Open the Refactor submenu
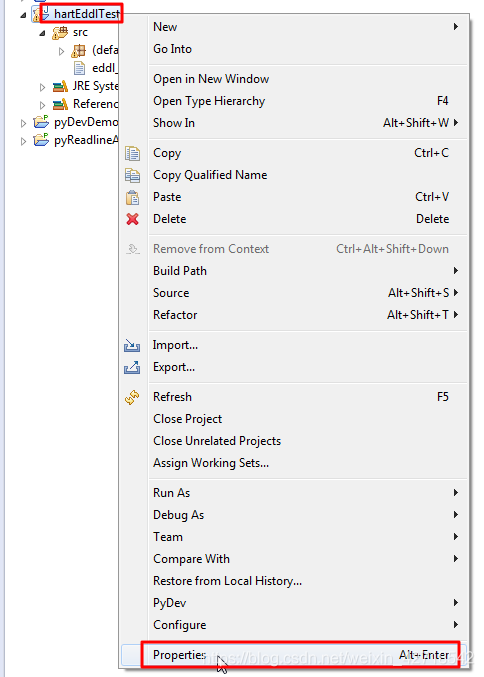The width and height of the screenshot is (484, 677). click(x=307, y=315)
